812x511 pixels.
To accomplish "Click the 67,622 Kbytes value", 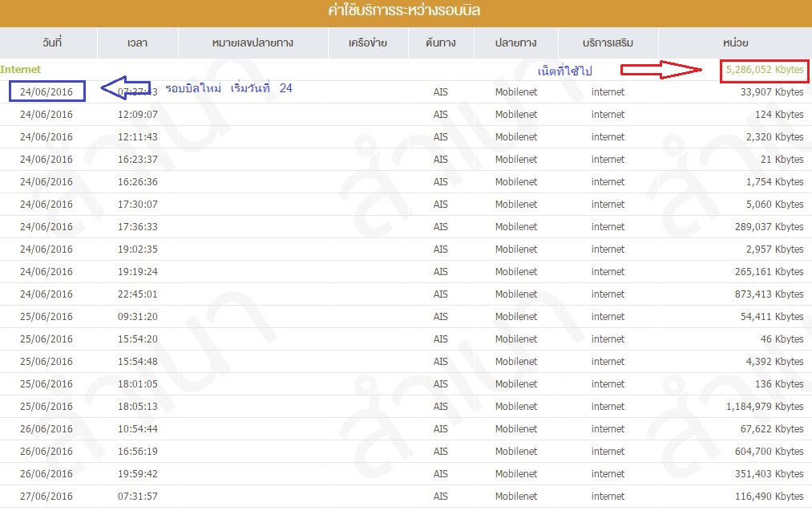I will tap(772, 428).
